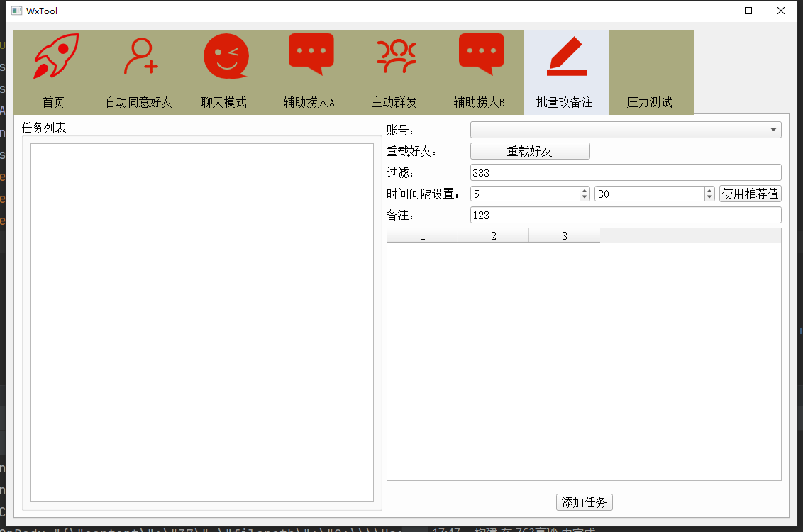Click the 过滤 input field containing 333
This screenshot has height=532, width=803.
click(624, 173)
